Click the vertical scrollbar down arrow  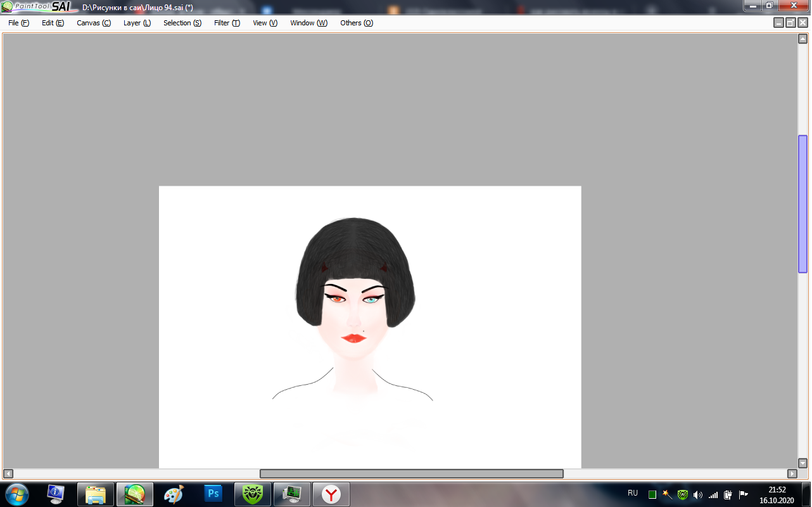pos(802,463)
